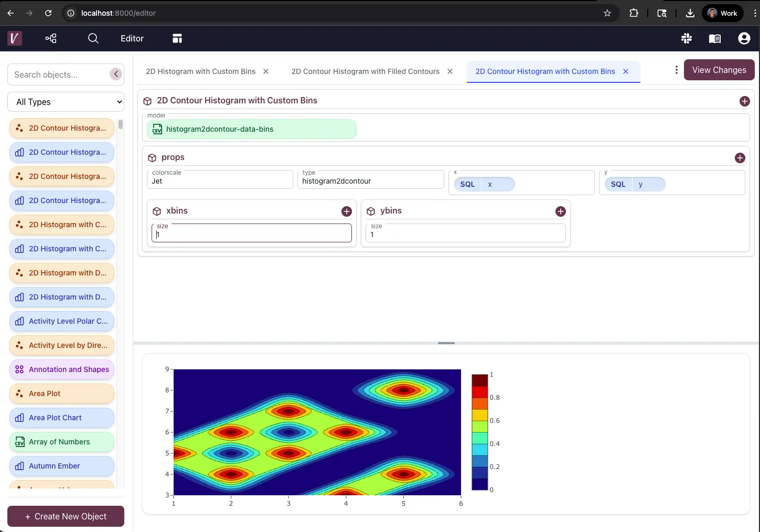Add property to 2D Contour Histogram header
The width and height of the screenshot is (760, 532).
click(744, 101)
